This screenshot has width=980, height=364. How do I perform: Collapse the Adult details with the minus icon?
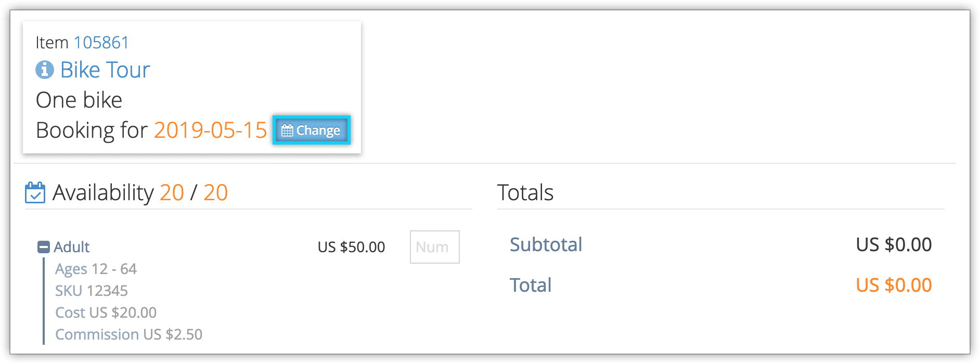pyautogui.click(x=44, y=246)
